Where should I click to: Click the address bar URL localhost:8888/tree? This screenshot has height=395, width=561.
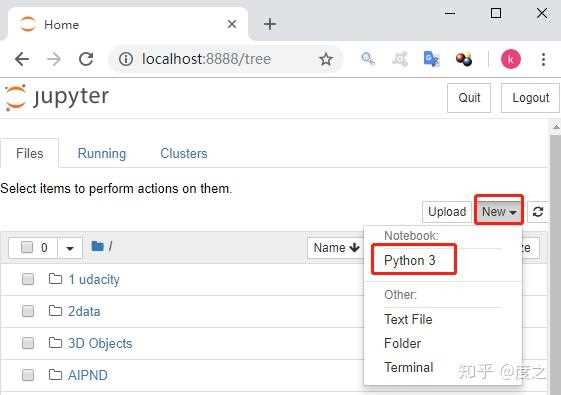pyautogui.click(x=206, y=59)
